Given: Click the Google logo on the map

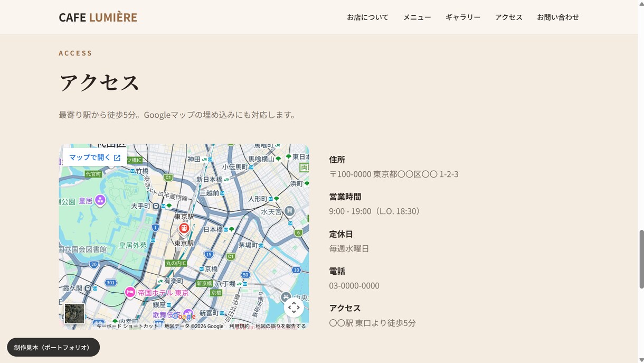Looking at the screenshot, I should (x=184, y=317).
